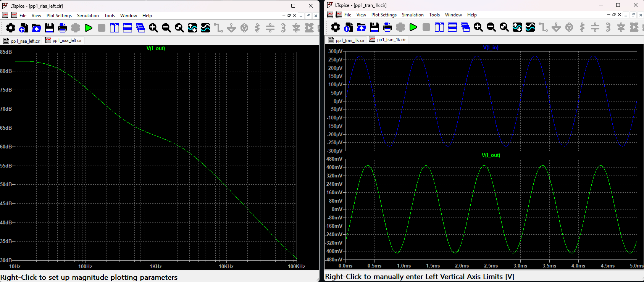Click the 2.5ms time axis label

[x=491, y=266]
